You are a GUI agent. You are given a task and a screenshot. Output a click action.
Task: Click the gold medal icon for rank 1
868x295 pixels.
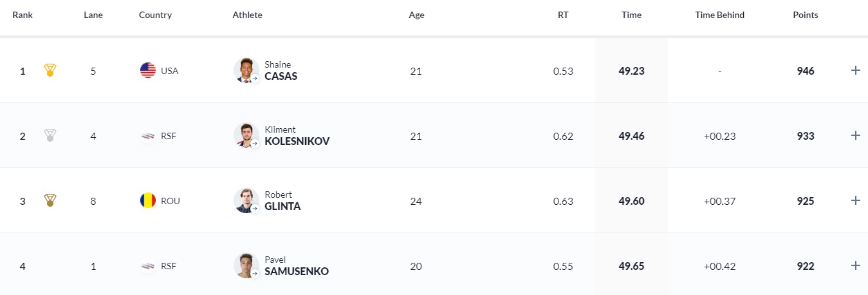click(50, 71)
